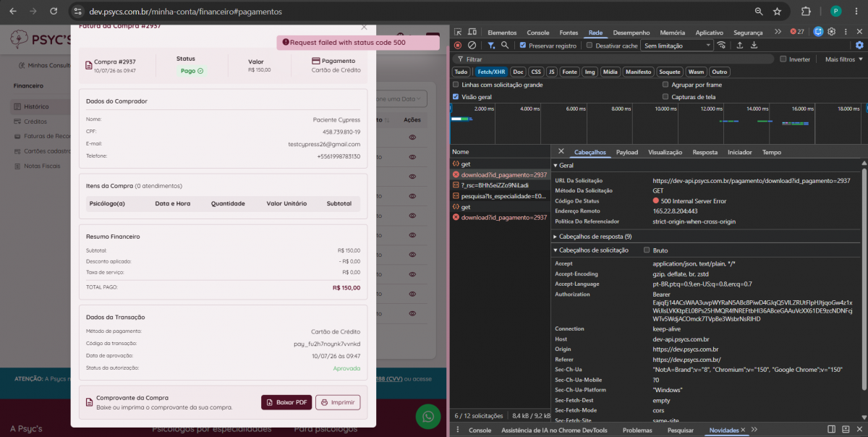Open the Visualização tab
Viewport: 868px width, 437px height.
665,152
